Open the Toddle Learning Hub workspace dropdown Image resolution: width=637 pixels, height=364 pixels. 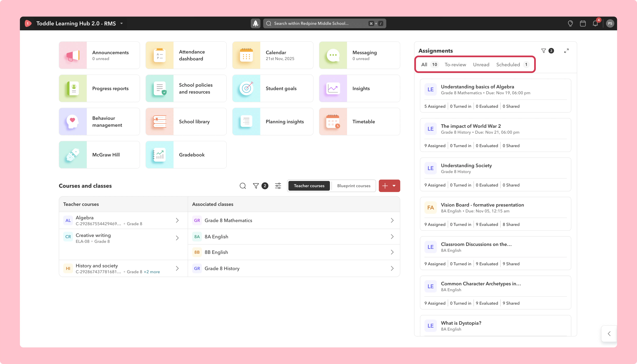tap(122, 24)
